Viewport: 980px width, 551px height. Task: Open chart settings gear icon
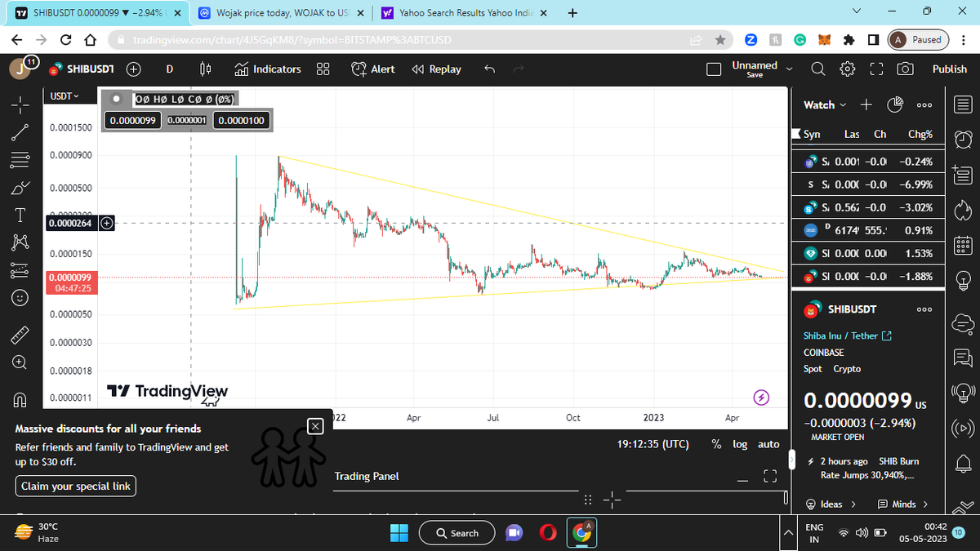(x=848, y=69)
